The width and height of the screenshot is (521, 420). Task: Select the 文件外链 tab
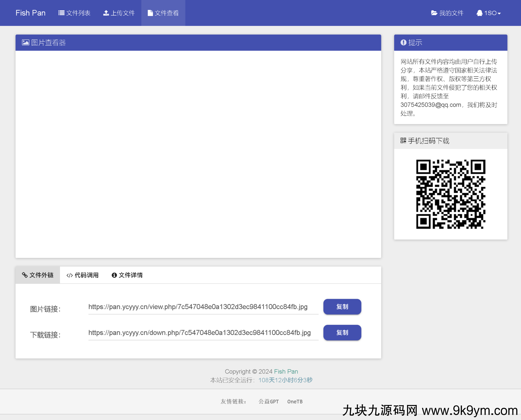coord(38,275)
